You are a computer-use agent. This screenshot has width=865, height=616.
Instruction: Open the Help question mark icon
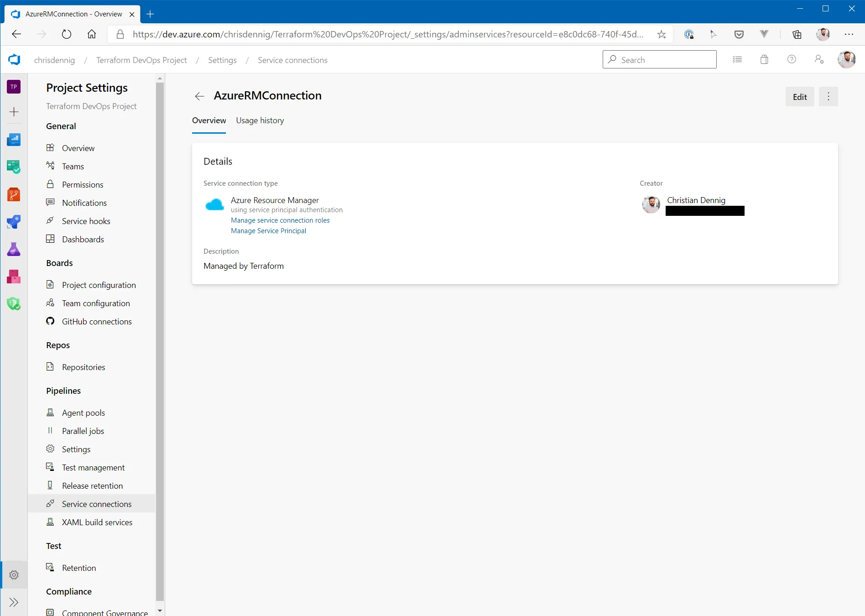tap(792, 60)
